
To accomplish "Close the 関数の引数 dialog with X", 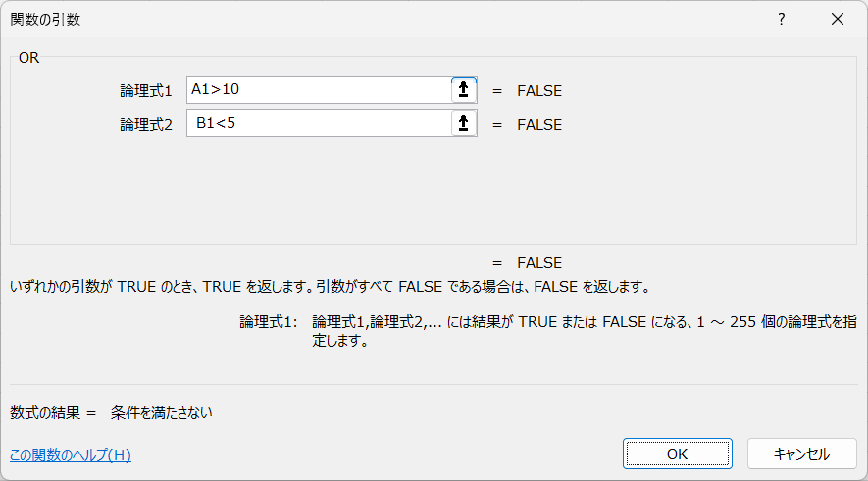I will coord(838,19).
